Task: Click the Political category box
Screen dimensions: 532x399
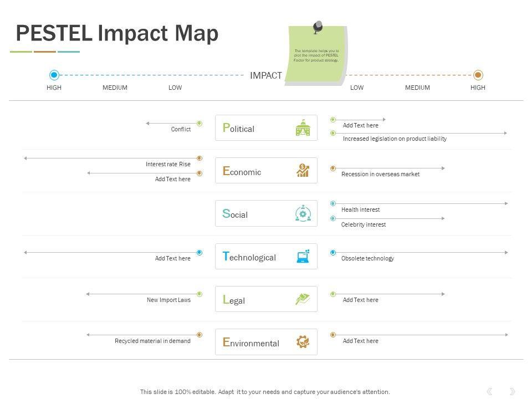Action: tap(266, 128)
